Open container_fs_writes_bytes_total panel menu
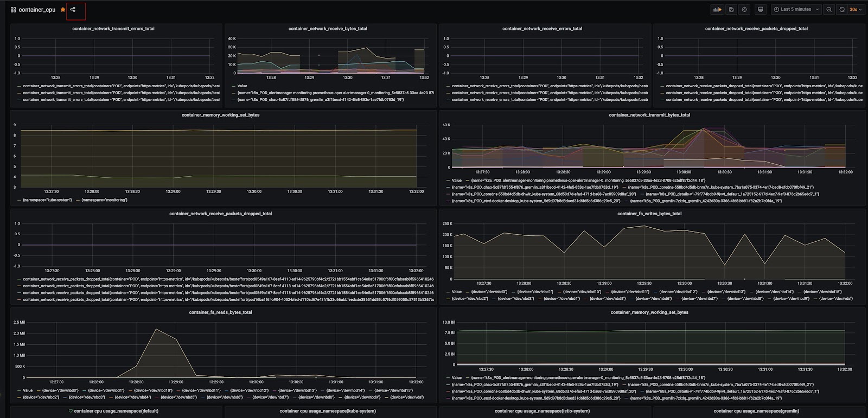Viewport: 868px width, 418px height. coord(649,214)
